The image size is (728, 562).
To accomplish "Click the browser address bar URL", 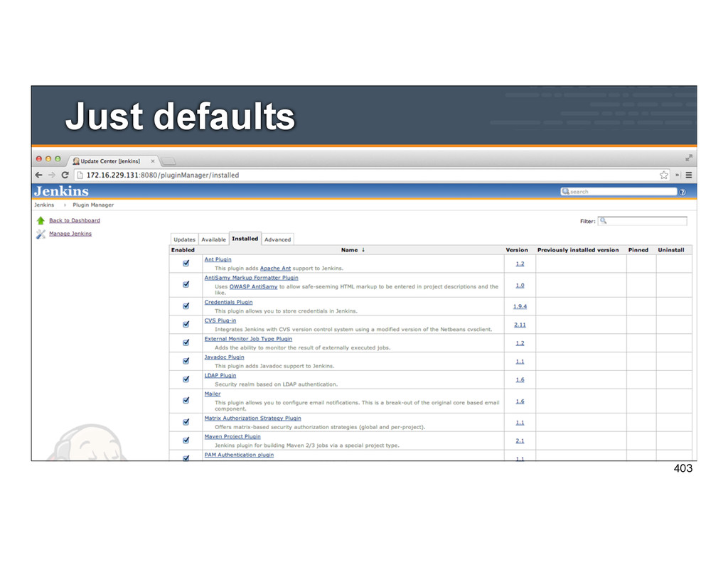I will click(163, 175).
